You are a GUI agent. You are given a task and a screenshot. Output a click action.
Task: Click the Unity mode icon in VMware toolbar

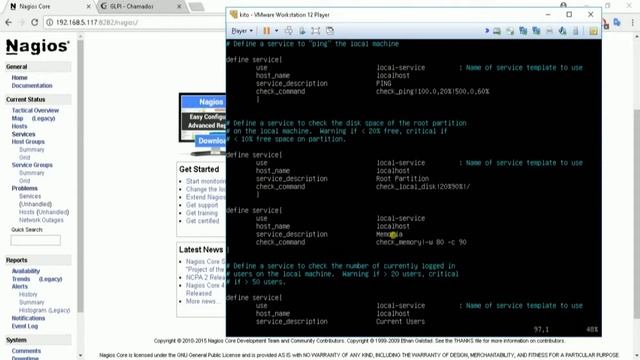(330, 31)
